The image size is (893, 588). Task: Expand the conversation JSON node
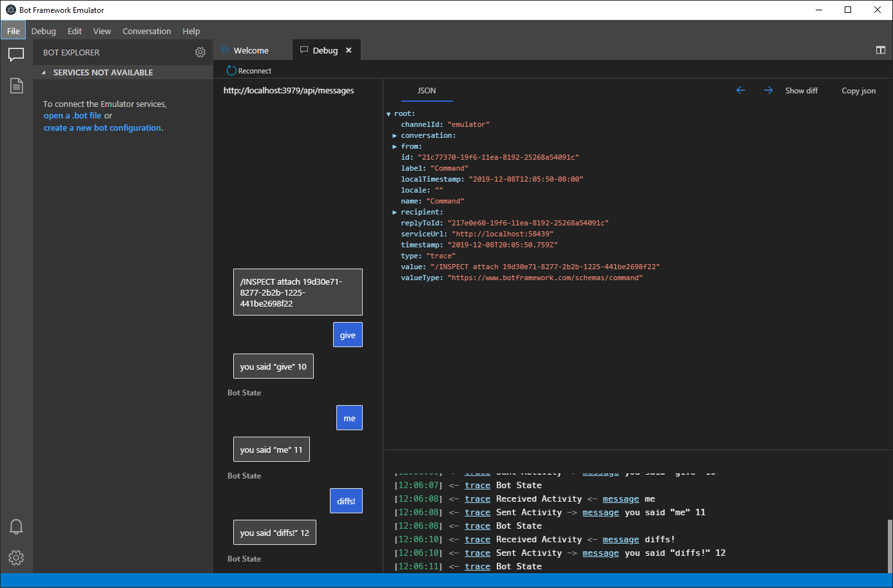394,136
